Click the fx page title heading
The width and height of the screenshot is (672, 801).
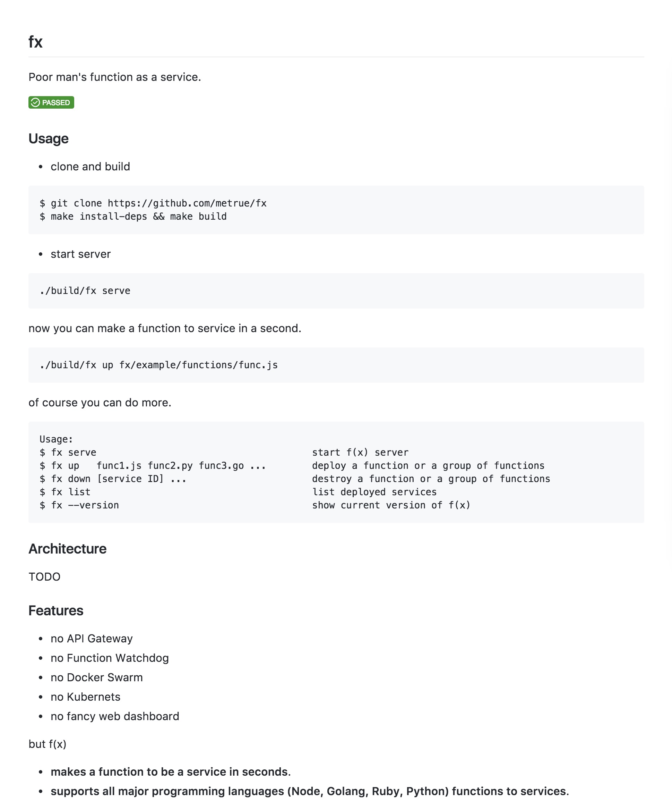(35, 42)
